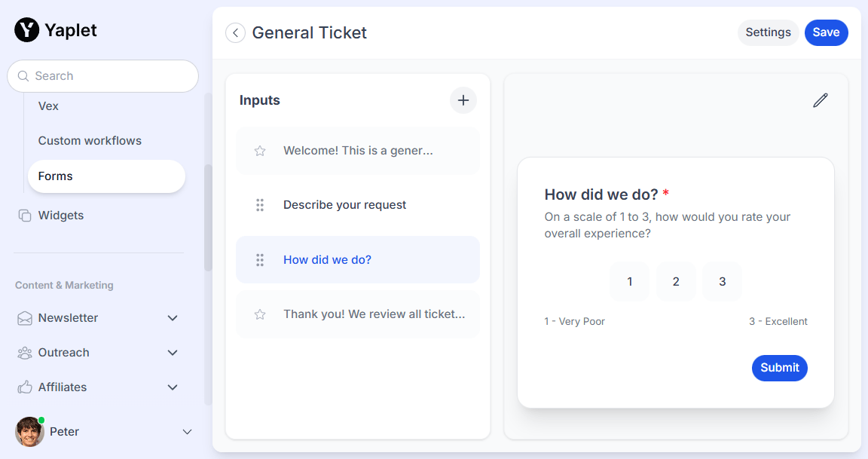Go to Widgets in sidebar
Image resolution: width=868 pixels, height=459 pixels.
[x=61, y=216]
